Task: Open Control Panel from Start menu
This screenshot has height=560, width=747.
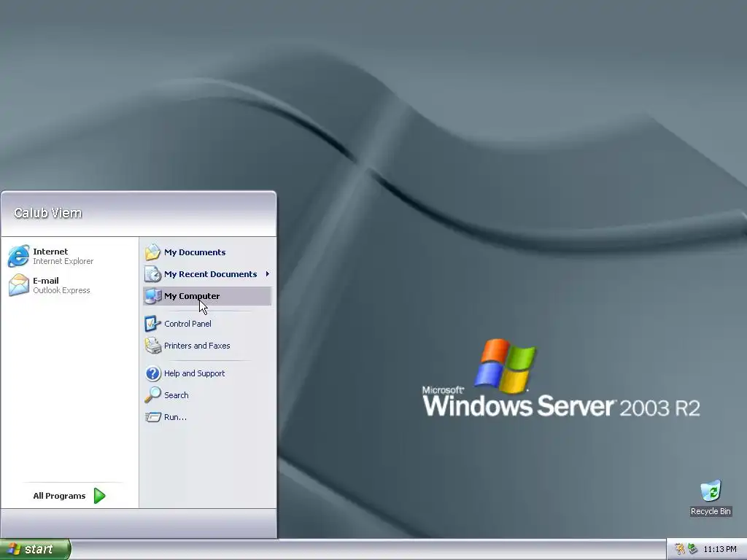Action: click(207, 324)
